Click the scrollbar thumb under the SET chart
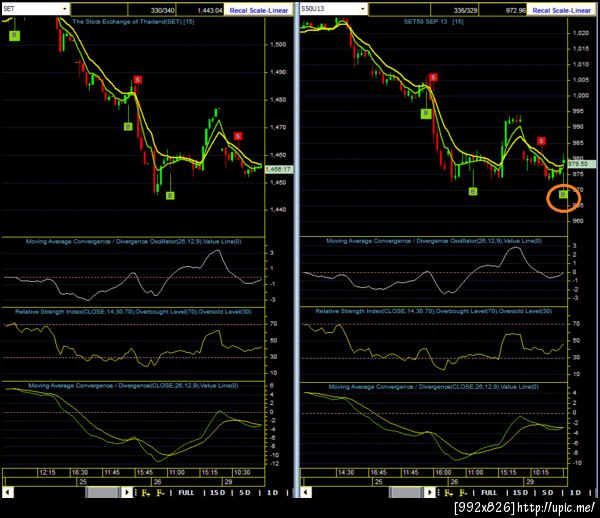The image size is (600, 518). pos(103,492)
